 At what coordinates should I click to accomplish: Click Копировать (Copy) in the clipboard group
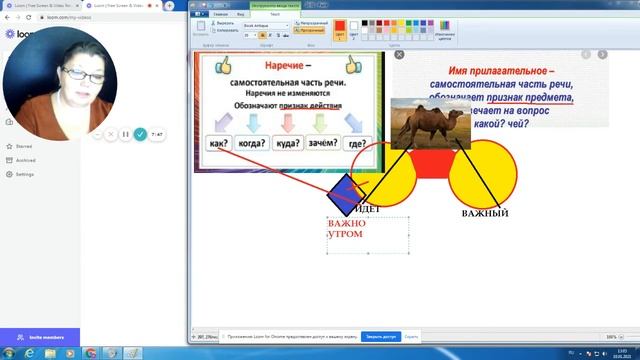pyautogui.click(x=224, y=30)
